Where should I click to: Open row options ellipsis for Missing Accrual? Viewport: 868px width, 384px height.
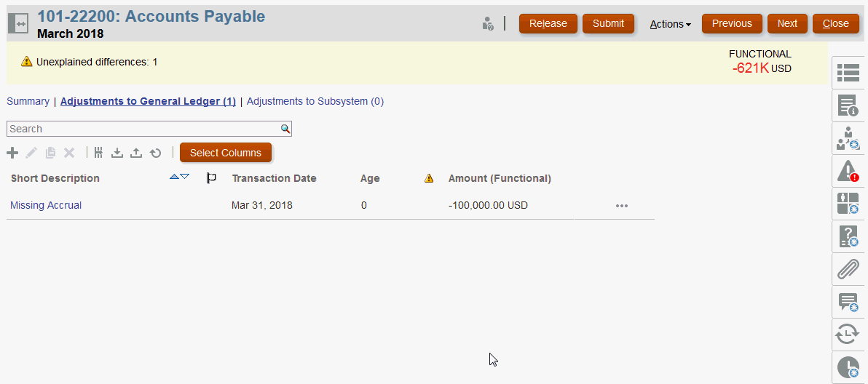click(621, 206)
